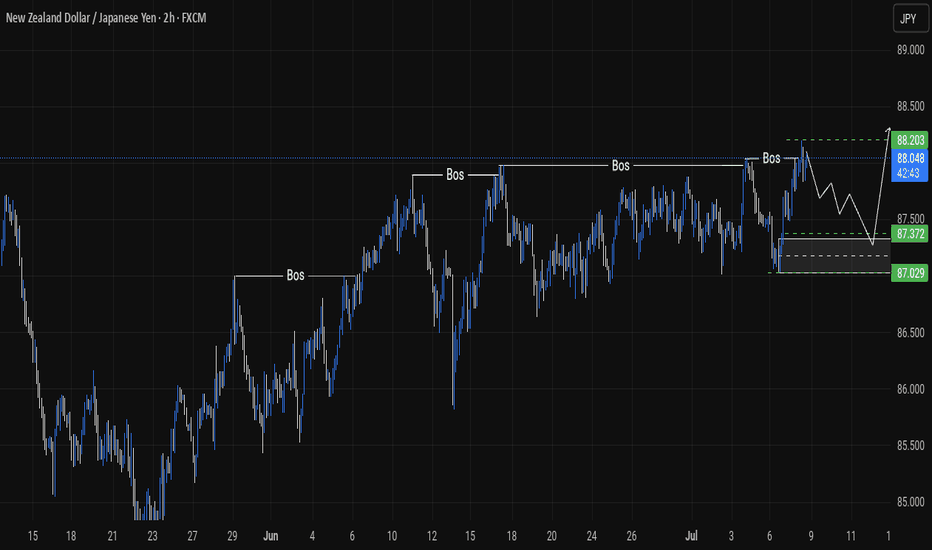The image size is (932, 550).
Task: Click the 86.000 price axis label
Action: click(x=911, y=389)
